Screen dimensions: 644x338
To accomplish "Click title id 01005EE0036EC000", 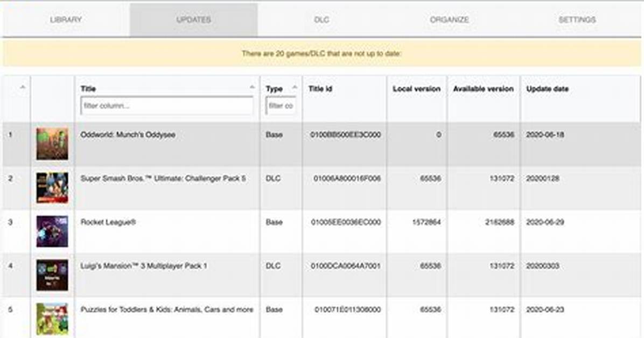I will pos(346,222).
